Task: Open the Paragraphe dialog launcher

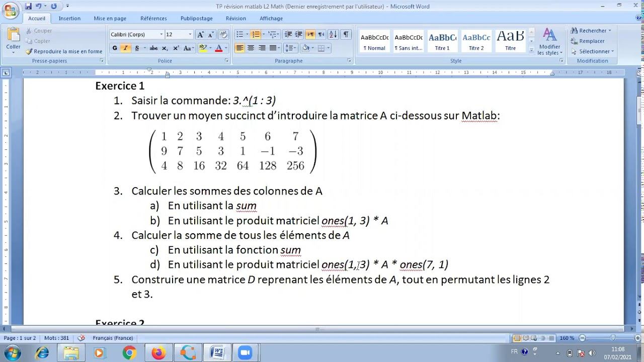Action: (349, 61)
